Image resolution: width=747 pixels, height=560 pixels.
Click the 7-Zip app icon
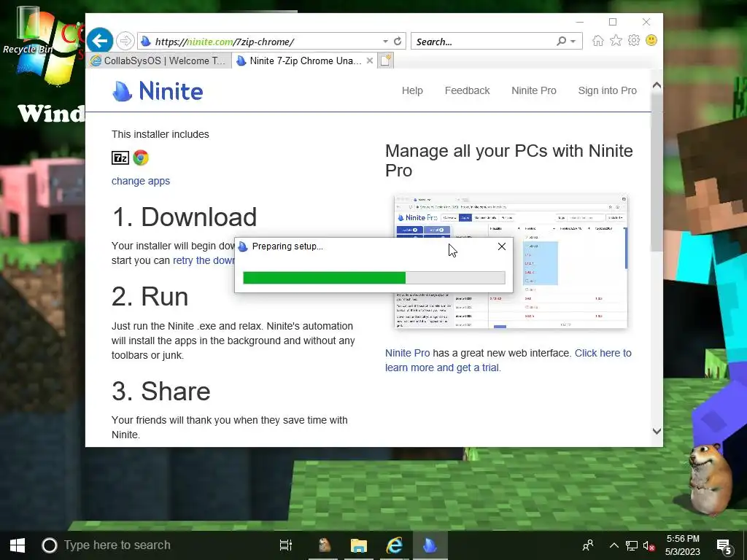click(120, 157)
